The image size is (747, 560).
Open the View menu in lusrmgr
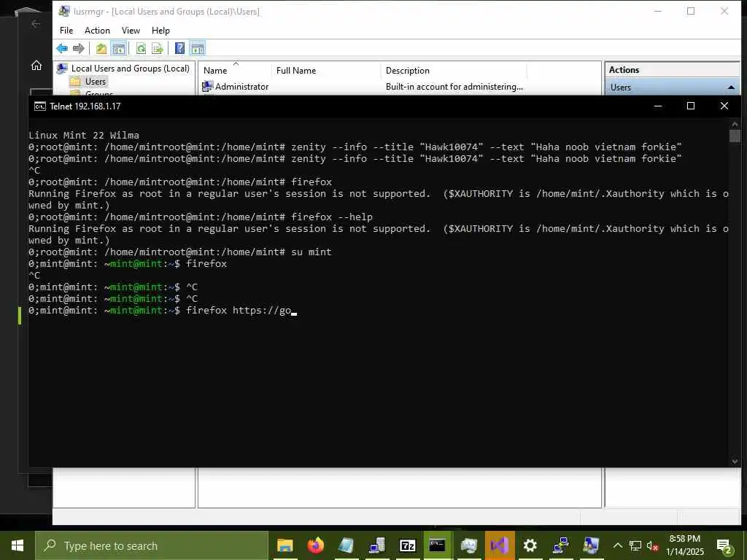click(x=131, y=31)
